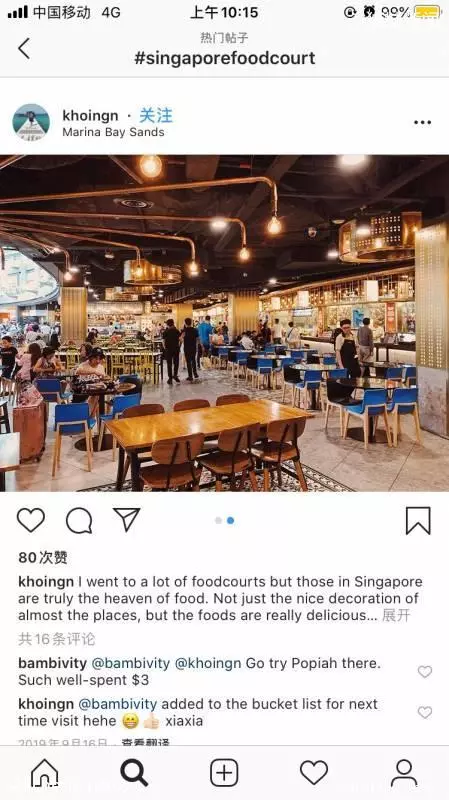Open profile tab in bottom bar
Viewport: 449px width, 800px height.
click(404, 772)
